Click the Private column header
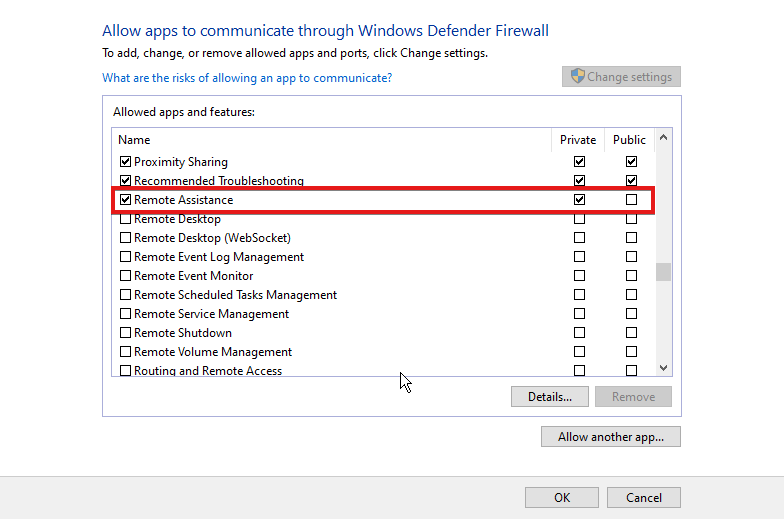Viewport: 784px width, 519px height. [578, 140]
